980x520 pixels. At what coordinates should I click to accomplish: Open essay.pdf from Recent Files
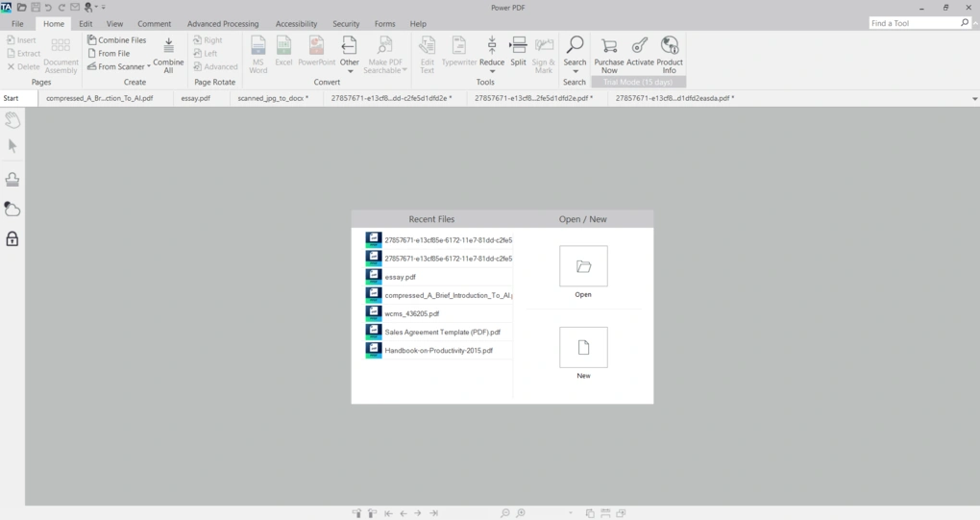[439, 276]
